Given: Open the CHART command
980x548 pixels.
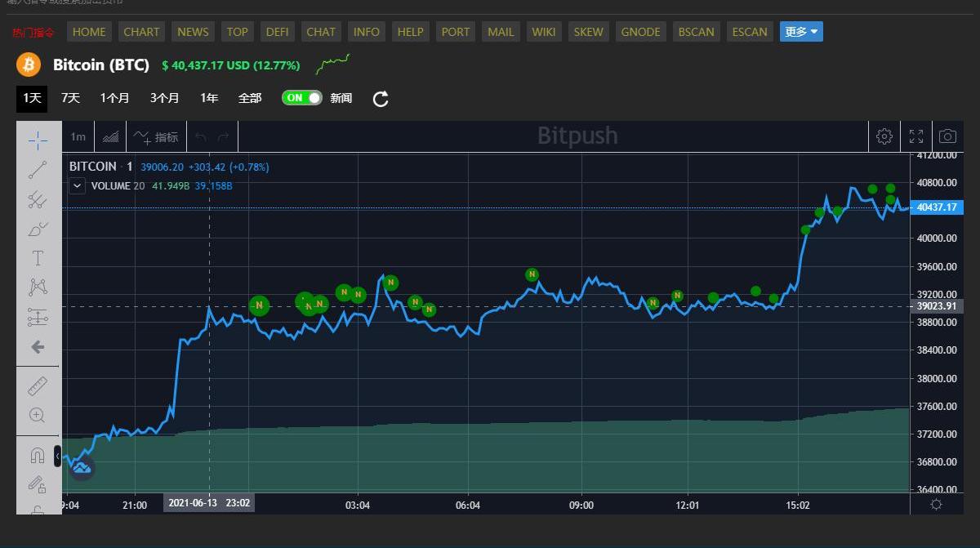Looking at the screenshot, I should (141, 32).
